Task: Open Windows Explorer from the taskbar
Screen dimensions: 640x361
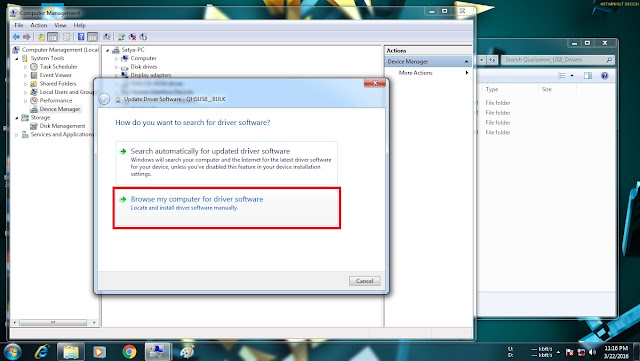Action: pyautogui.click(x=71, y=352)
